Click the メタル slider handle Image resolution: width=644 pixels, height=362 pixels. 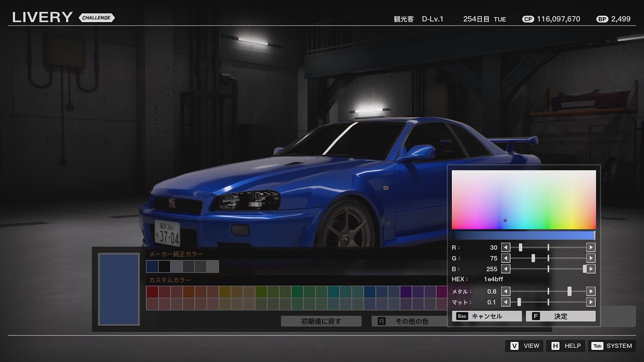[x=570, y=291]
